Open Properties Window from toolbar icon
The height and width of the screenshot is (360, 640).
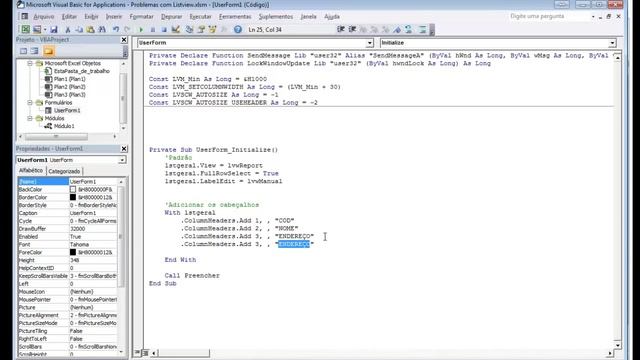(201, 29)
